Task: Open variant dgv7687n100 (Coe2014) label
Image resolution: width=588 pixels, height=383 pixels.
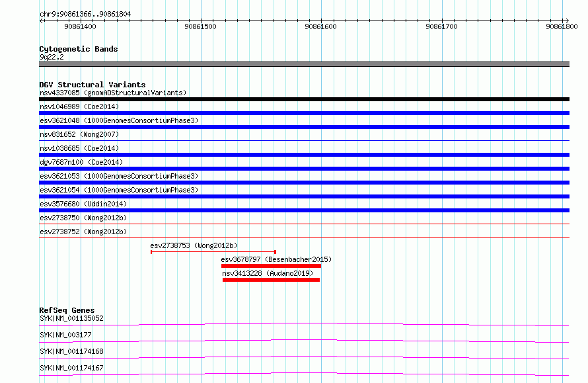Action: click(81, 162)
